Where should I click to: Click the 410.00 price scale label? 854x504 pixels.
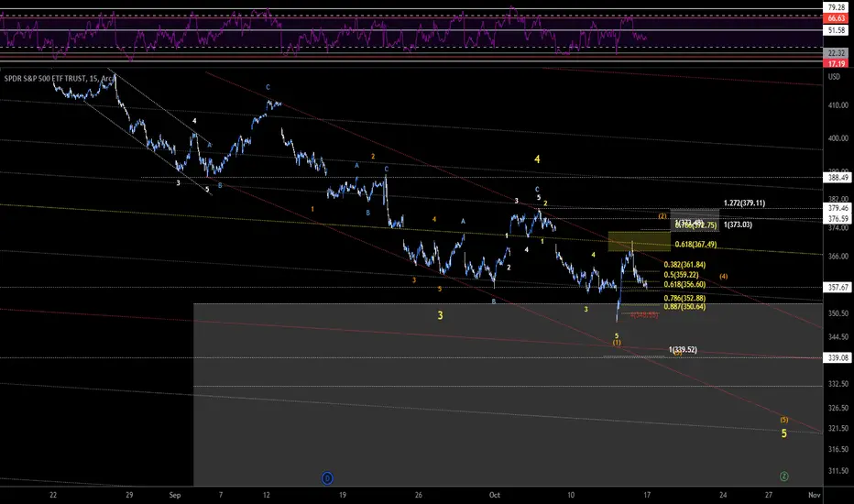838,105
